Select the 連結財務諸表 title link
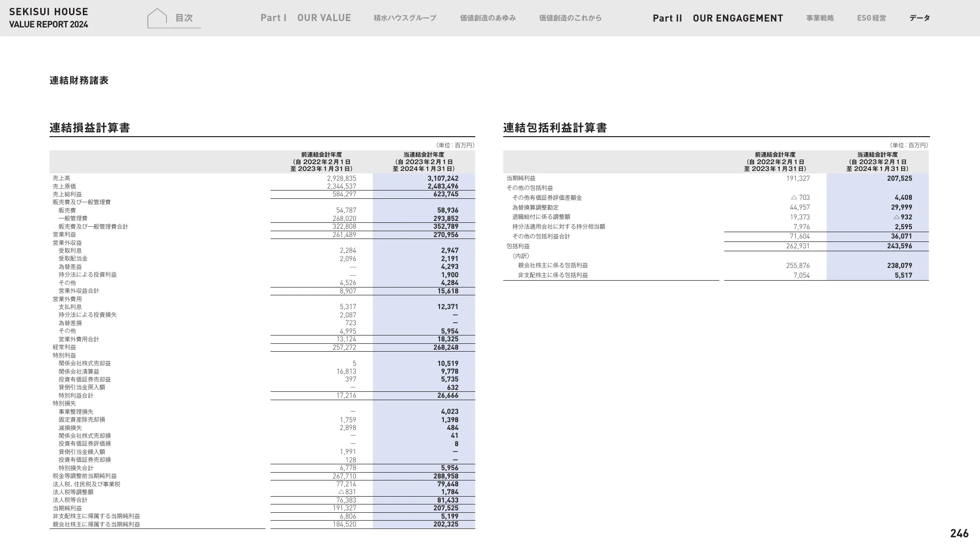Screen dimensions: 980x551 tap(79, 80)
